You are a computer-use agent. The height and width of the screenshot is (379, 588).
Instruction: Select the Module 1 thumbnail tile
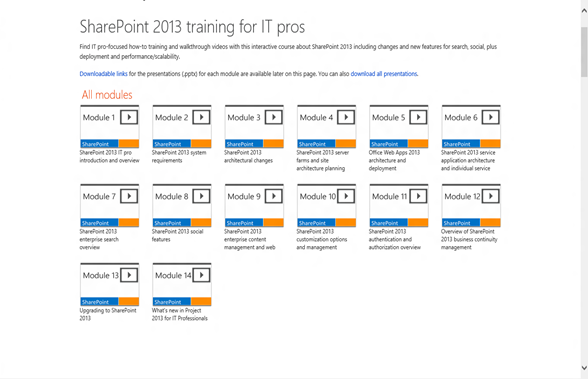point(110,126)
